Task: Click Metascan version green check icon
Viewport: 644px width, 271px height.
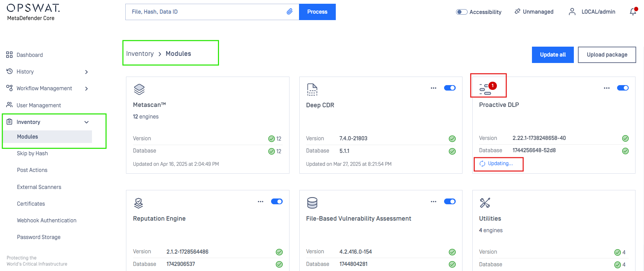Action: (271, 139)
